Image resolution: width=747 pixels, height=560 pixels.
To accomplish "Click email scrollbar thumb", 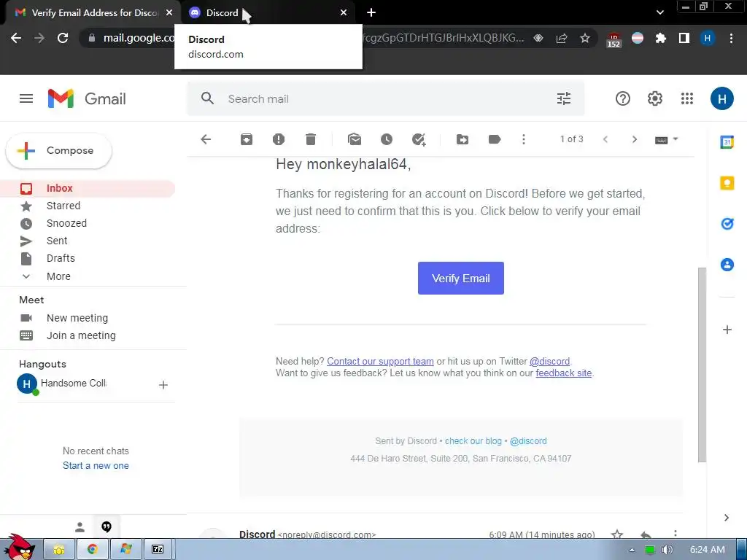I will click(702, 365).
